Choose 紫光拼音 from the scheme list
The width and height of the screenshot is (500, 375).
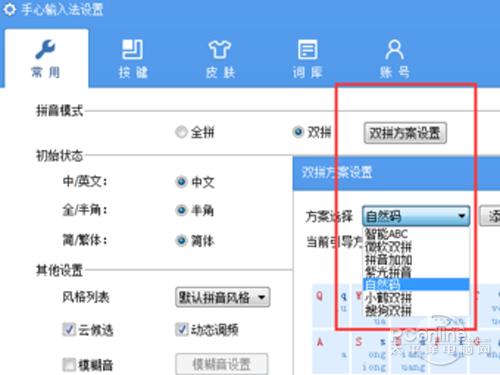[416, 272]
